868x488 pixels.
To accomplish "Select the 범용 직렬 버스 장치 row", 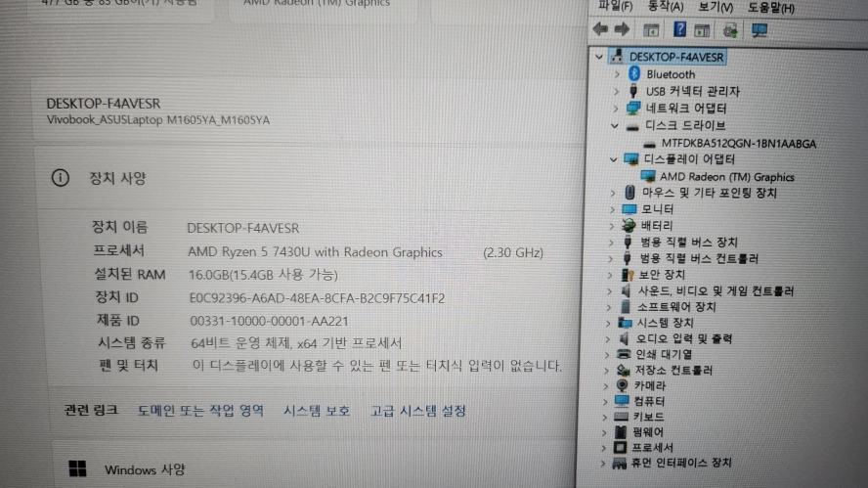I will (689, 243).
